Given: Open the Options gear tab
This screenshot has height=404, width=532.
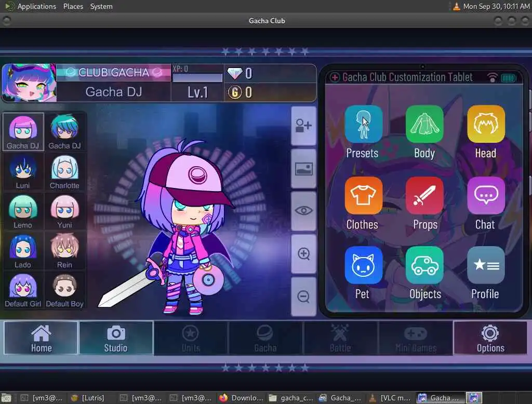Looking at the screenshot, I should tap(490, 338).
